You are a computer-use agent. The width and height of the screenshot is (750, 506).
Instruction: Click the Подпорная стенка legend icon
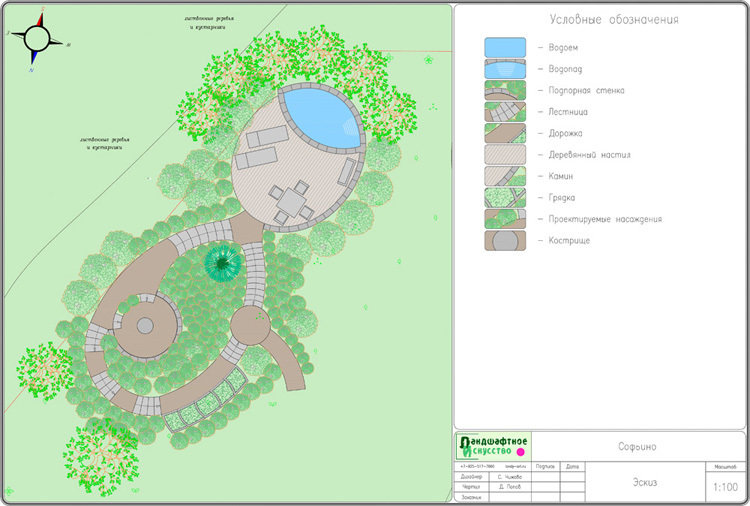click(x=505, y=90)
